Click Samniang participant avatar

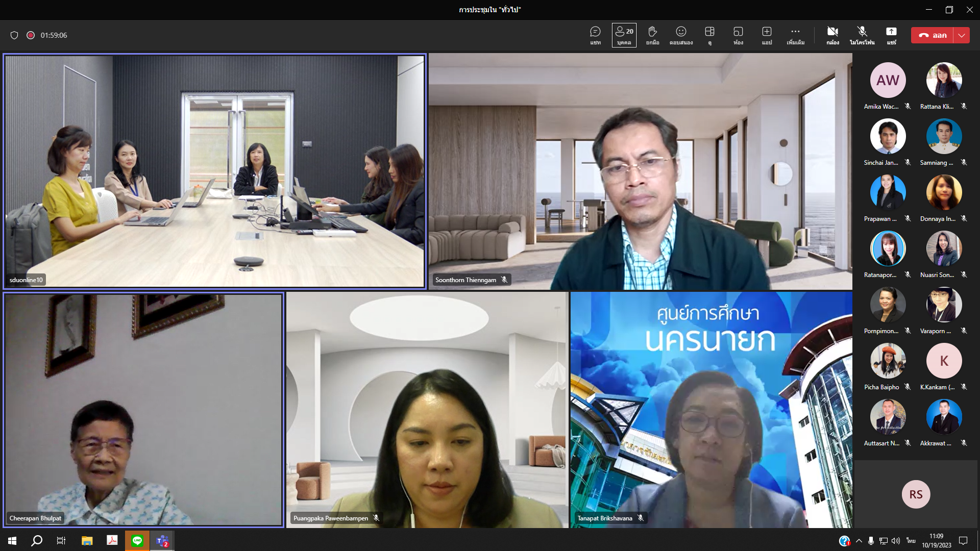[944, 136]
